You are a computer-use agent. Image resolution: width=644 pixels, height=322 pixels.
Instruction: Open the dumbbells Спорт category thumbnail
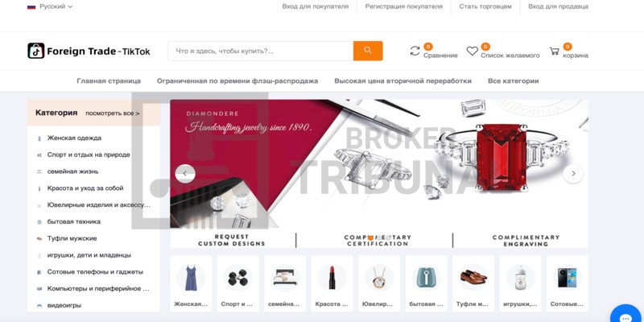tap(237, 283)
